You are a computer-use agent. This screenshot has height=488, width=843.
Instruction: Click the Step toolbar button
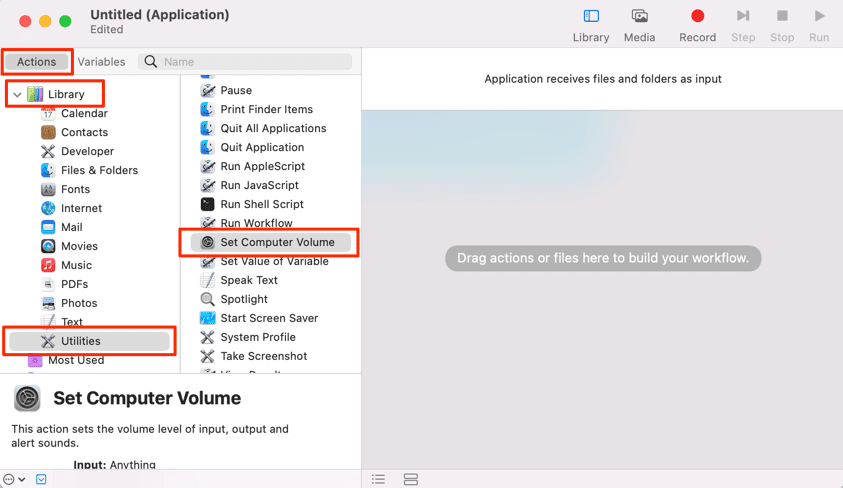[743, 25]
